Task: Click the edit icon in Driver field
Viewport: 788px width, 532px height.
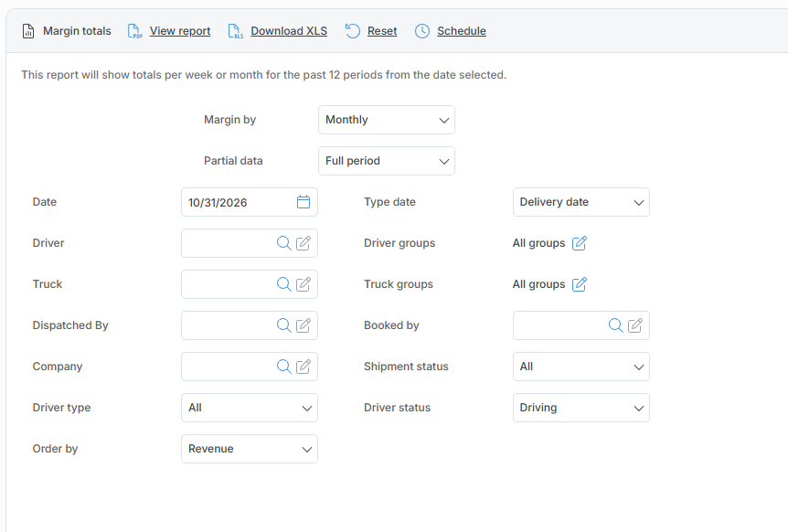Action: coord(303,243)
